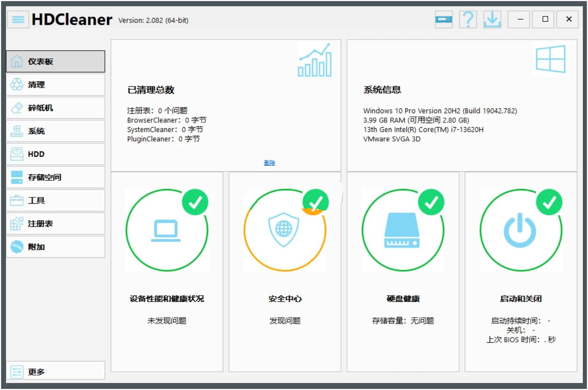Click the hard disk health drive icon

tap(402, 230)
